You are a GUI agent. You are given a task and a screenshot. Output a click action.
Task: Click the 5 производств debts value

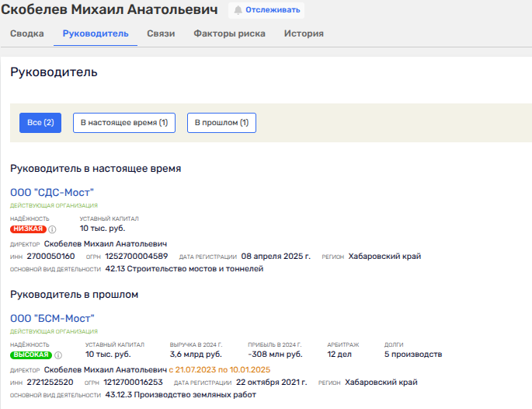click(413, 355)
